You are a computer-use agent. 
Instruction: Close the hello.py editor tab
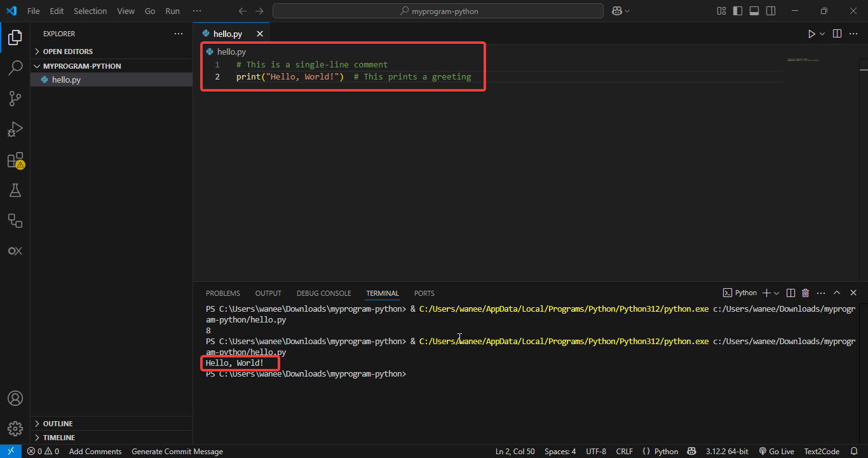tap(259, 34)
